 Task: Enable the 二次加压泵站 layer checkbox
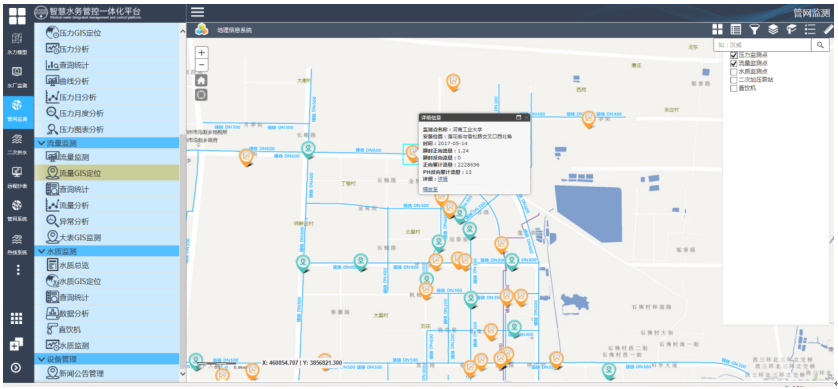[x=734, y=80]
